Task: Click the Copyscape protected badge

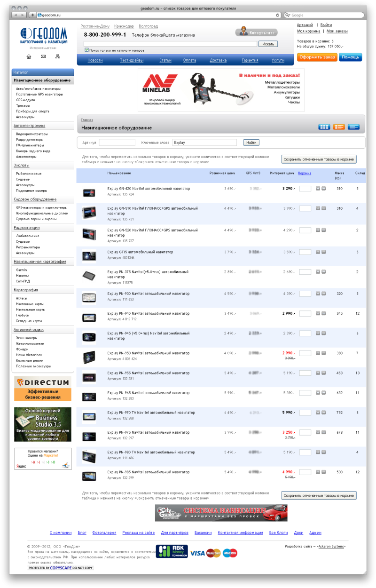Action: [61, 568]
